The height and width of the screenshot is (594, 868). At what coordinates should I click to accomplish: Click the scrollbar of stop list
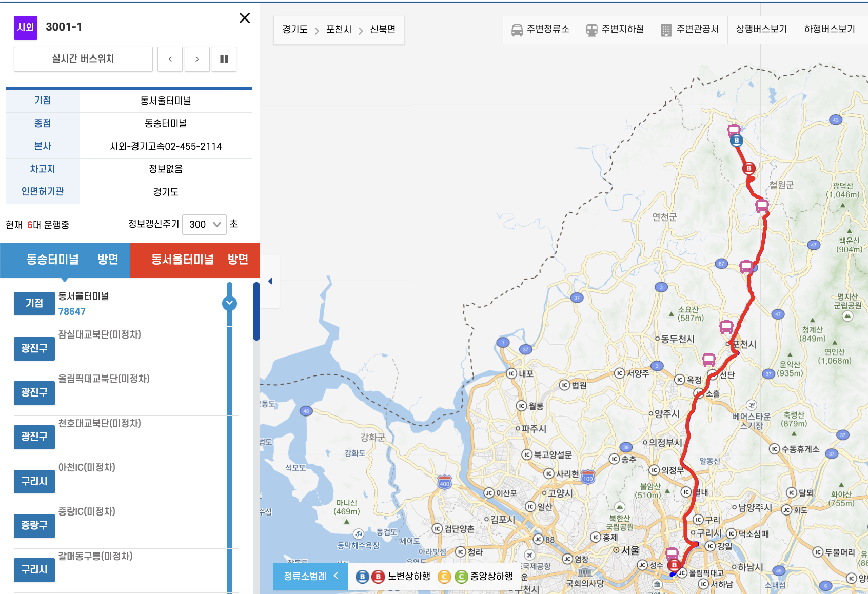click(x=257, y=311)
